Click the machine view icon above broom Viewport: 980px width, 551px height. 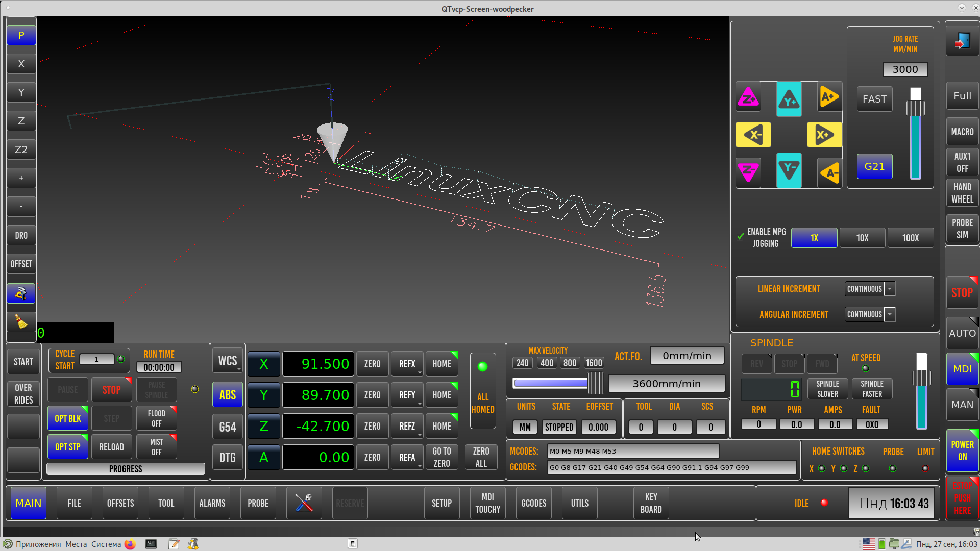point(21,293)
